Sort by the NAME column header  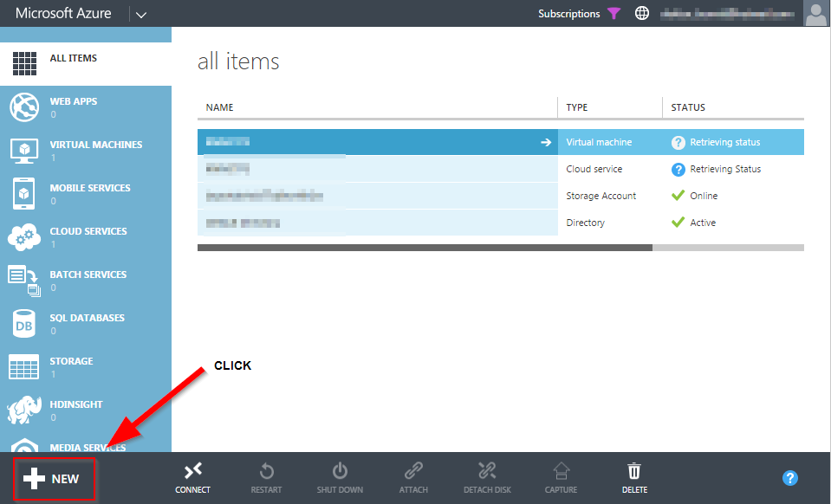(219, 107)
